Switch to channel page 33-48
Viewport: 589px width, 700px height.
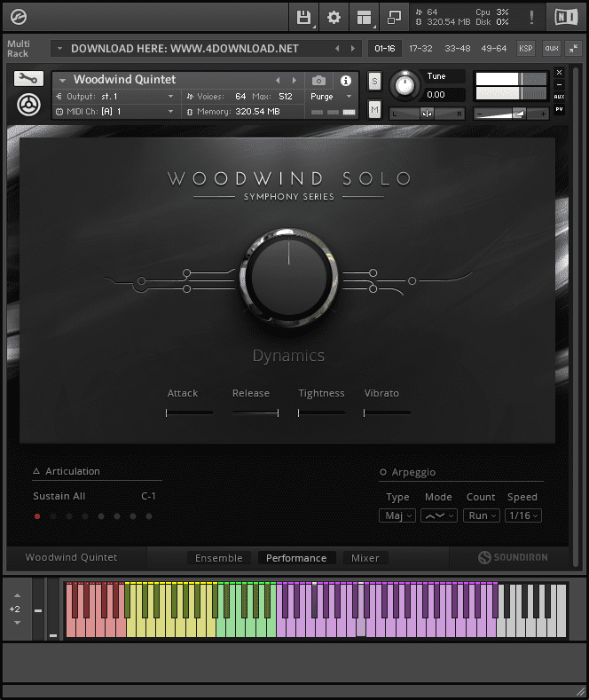[x=458, y=48]
